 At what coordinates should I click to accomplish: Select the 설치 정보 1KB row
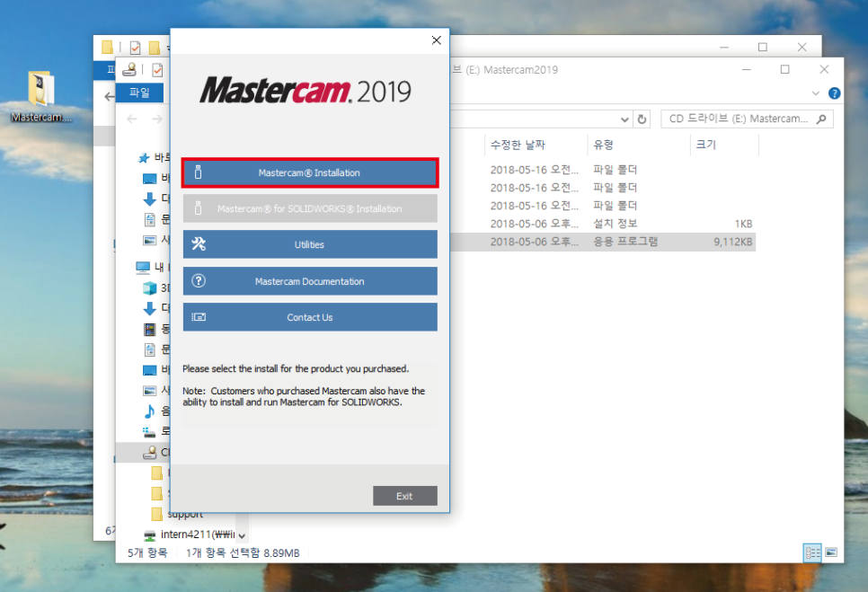pyautogui.click(x=604, y=224)
